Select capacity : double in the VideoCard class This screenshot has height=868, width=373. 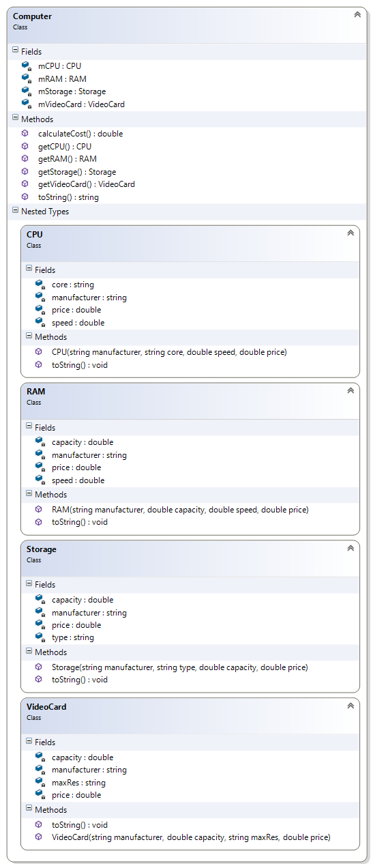tap(83, 757)
